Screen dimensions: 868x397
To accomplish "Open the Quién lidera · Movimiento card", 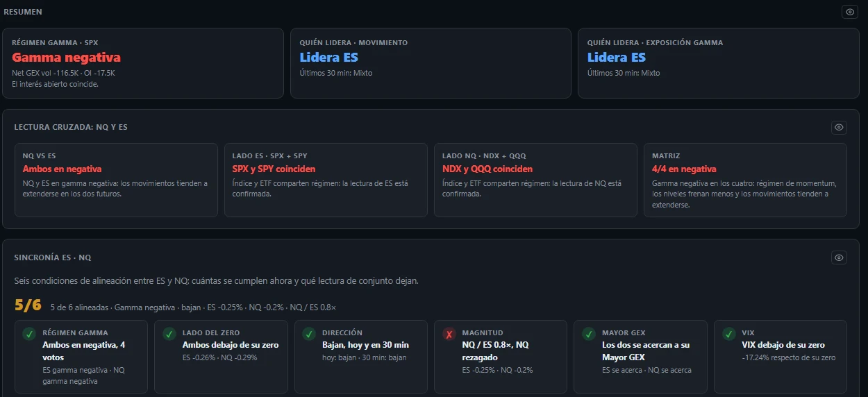I will pos(431,63).
